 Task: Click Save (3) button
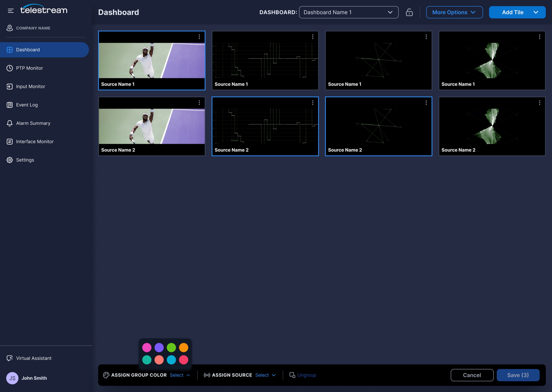518,375
